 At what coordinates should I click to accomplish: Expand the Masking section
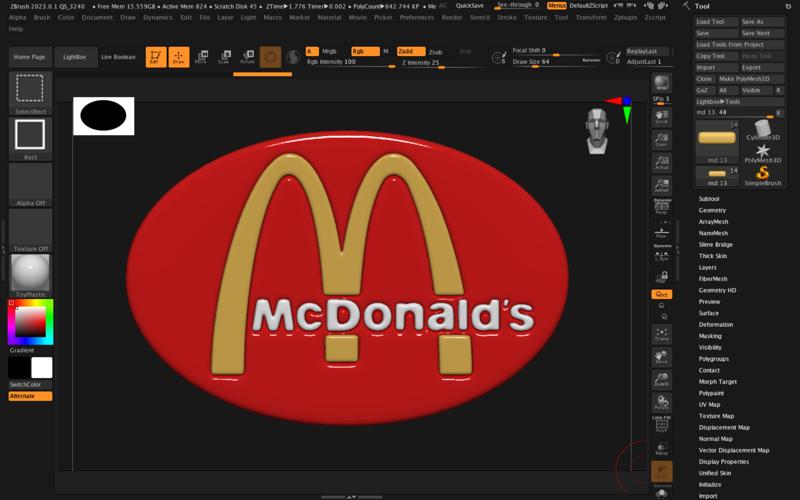pyautogui.click(x=710, y=336)
